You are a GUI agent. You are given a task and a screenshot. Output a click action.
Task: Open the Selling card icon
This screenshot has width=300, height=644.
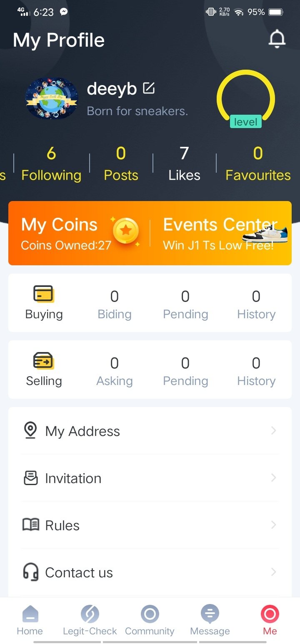[43, 361]
